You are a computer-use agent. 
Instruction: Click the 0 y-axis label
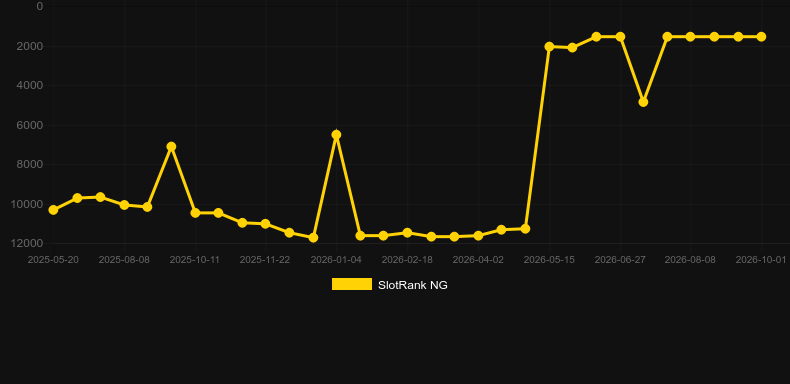pos(40,7)
